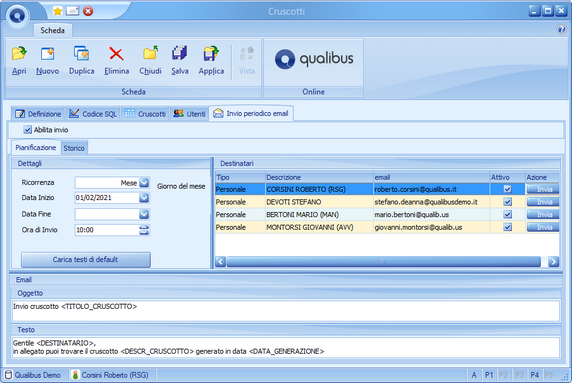This screenshot has height=383, width=572.
Task: Save the record with Salva
Action: tap(180, 61)
